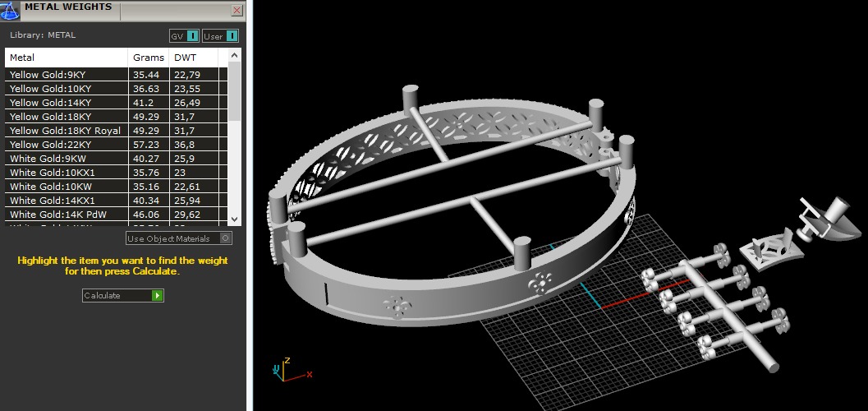This screenshot has width=868, height=411.
Task: Click the metal list scrollbar thumb
Action: [235, 91]
